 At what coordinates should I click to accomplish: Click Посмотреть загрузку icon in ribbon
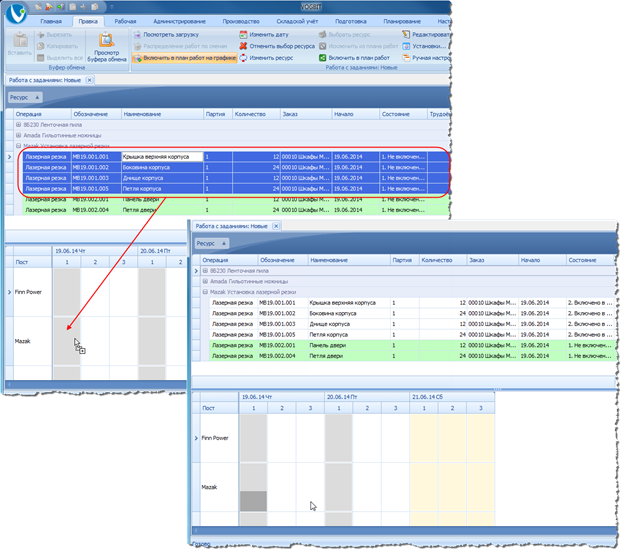pos(137,34)
